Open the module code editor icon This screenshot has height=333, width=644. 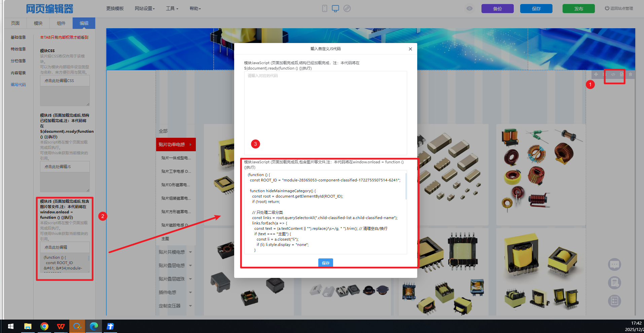(613, 74)
